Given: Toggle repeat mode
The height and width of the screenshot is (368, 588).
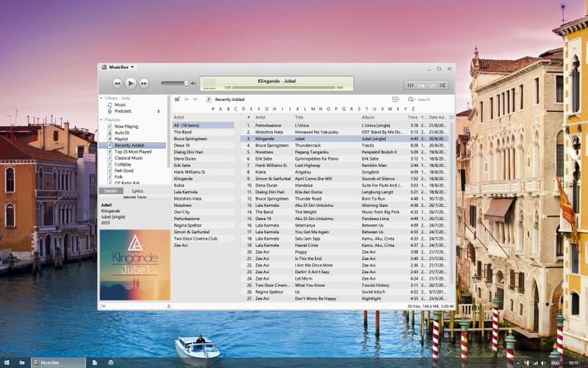Looking at the screenshot, I should pyautogui.click(x=431, y=85).
